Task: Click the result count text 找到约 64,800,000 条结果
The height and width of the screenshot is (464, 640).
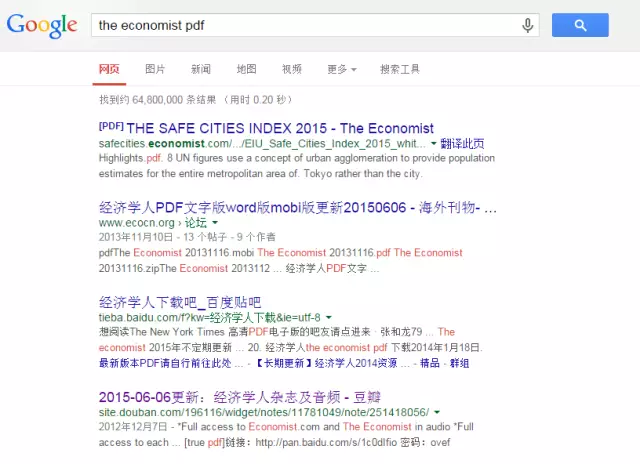Action: (x=158, y=100)
